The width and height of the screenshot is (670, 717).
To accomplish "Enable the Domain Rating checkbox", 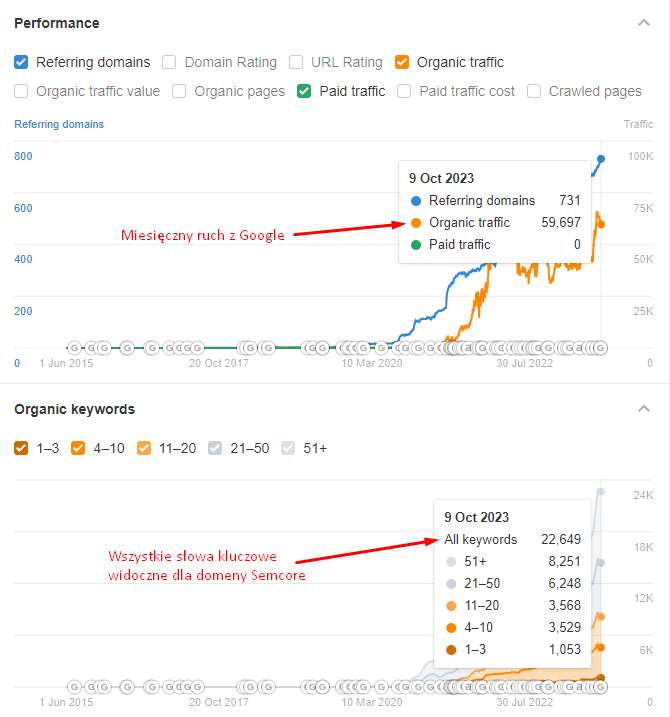I will 169,62.
